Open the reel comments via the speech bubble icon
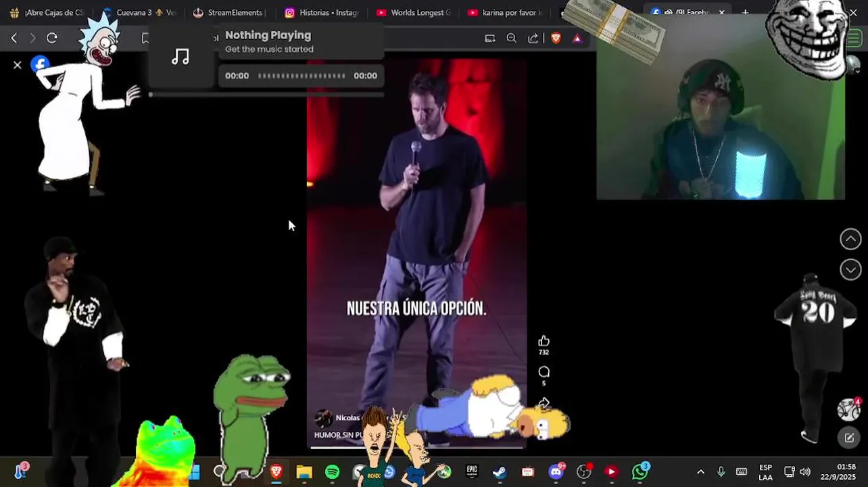The height and width of the screenshot is (487, 868). pos(544,372)
